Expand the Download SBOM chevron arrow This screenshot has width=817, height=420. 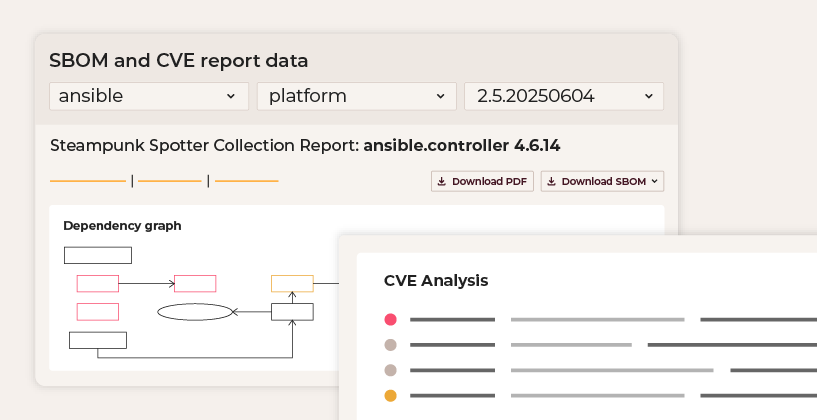click(x=654, y=181)
